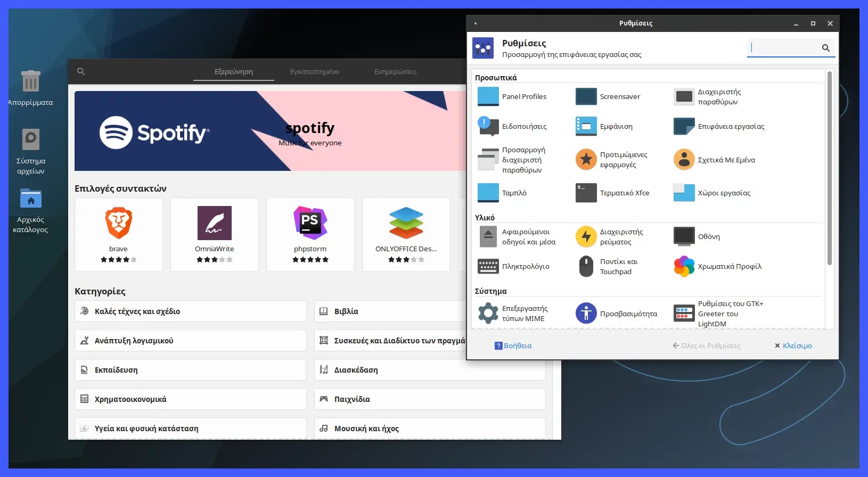The height and width of the screenshot is (477, 868).
Task: Open Παιχνίδια category
Action: [x=430, y=399]
